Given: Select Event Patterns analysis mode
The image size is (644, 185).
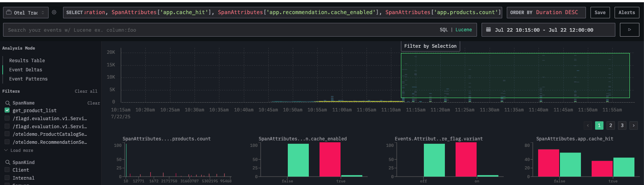Looking at the screenshot, I should [28, 79].
